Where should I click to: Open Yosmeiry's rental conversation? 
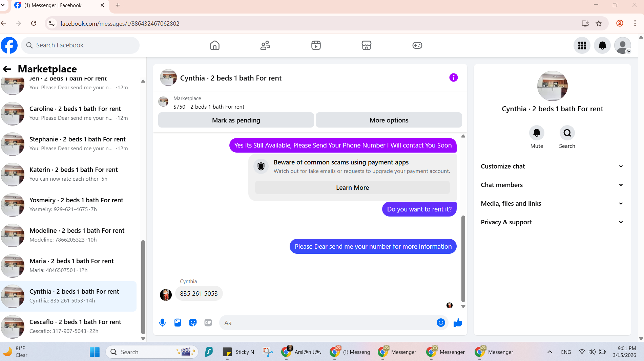tap(68, 205)
